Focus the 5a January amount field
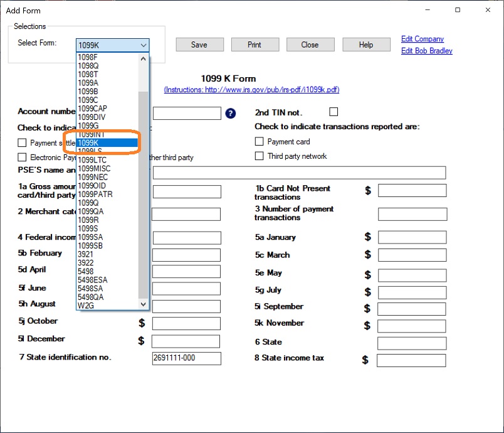 [412, 238]
